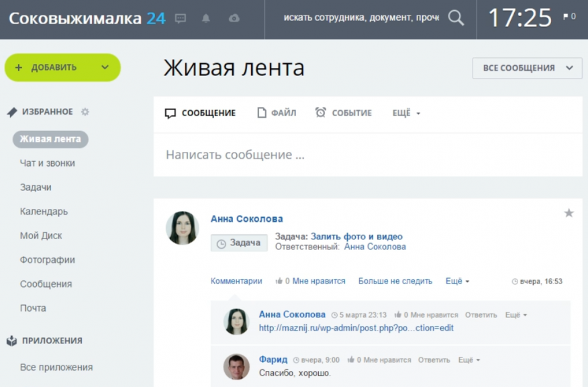Open the Добавить button dropdown arrow
This screenshot has height=387, width=588.
click(105, 67)
